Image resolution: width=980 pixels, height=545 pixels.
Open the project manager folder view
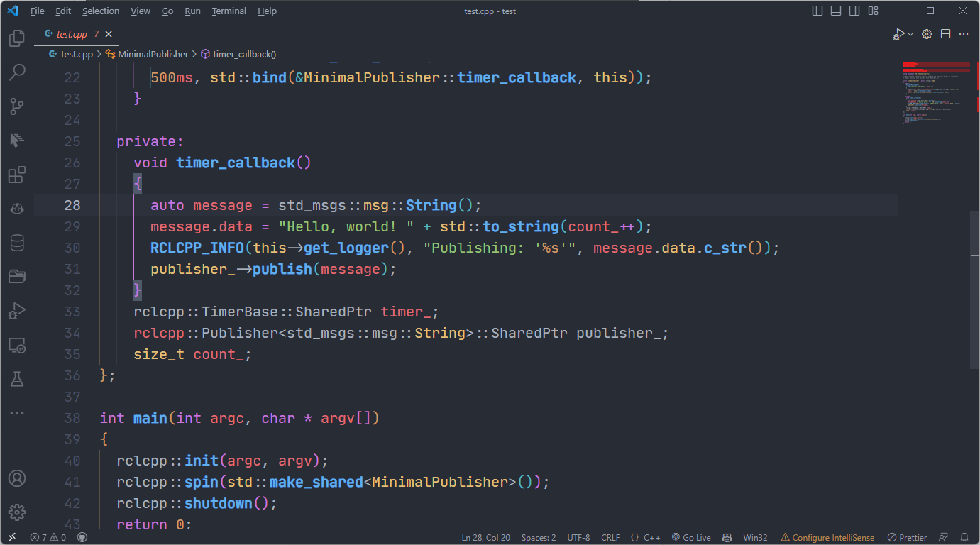point(17,277)
